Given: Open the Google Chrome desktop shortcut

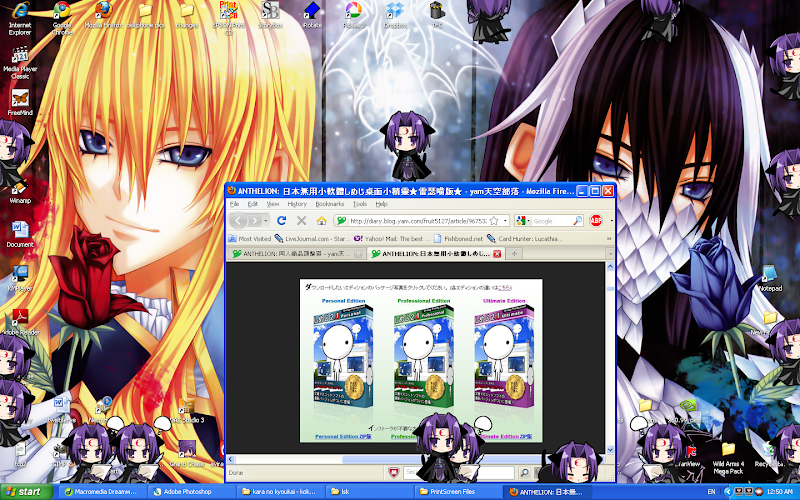Looking at the screenshot, I should point(62,16).
